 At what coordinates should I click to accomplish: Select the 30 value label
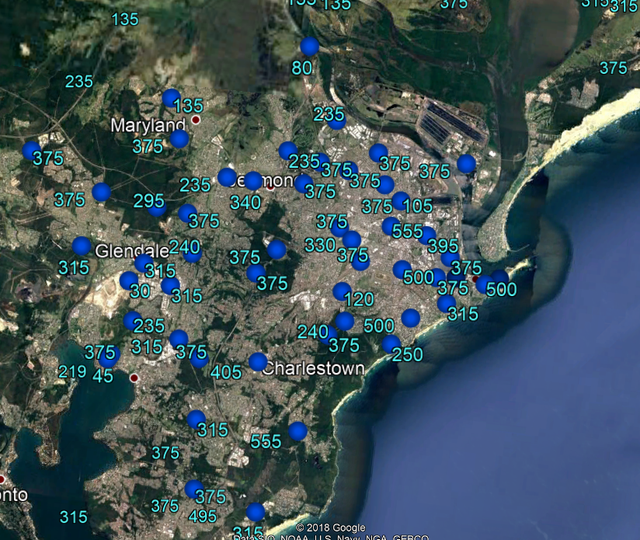140,291
